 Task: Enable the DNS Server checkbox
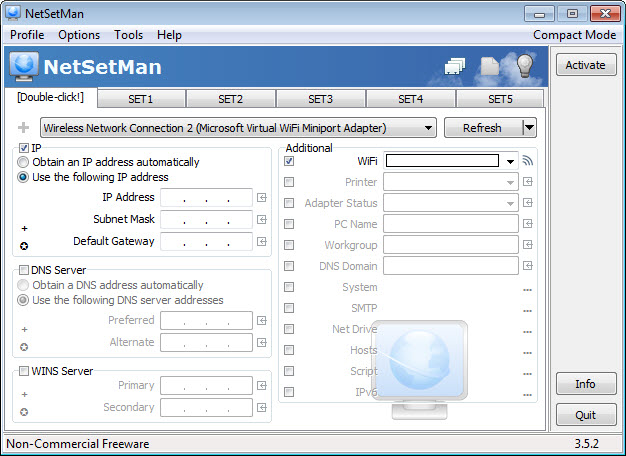pyautogui.click(x=24, y=270)
